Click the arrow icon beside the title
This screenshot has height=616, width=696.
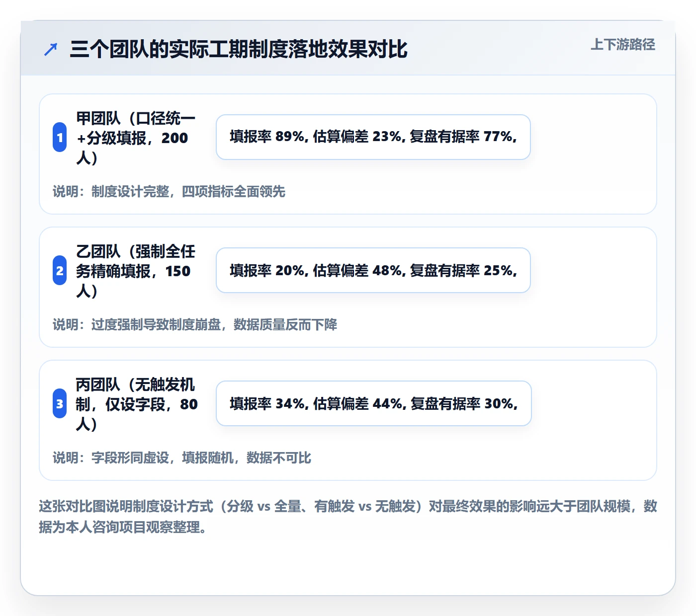tap(51, 49)
